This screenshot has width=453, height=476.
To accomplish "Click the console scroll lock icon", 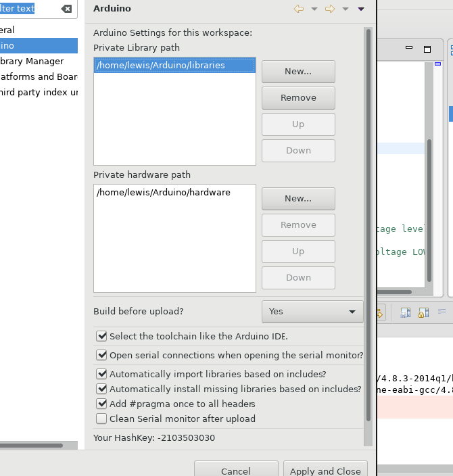I will (423, 312).
